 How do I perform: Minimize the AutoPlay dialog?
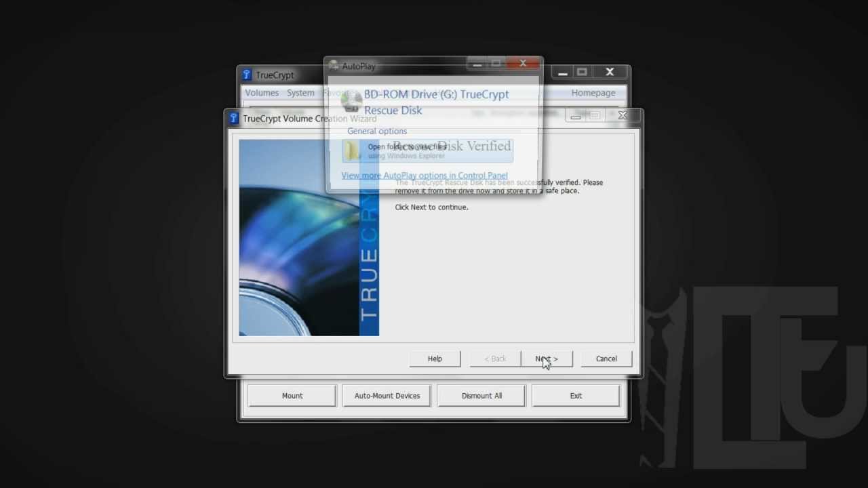[477, 64]
